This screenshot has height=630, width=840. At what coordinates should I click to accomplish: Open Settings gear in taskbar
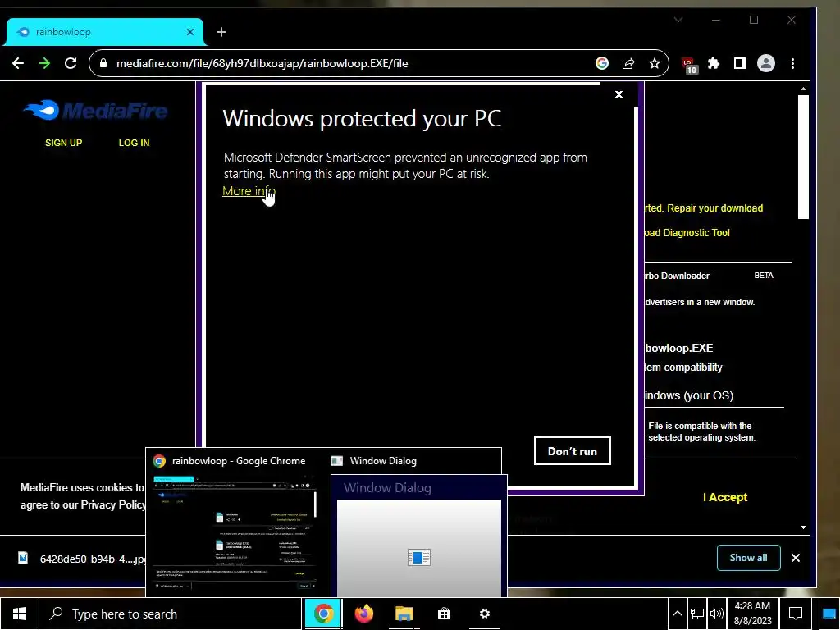484,614
